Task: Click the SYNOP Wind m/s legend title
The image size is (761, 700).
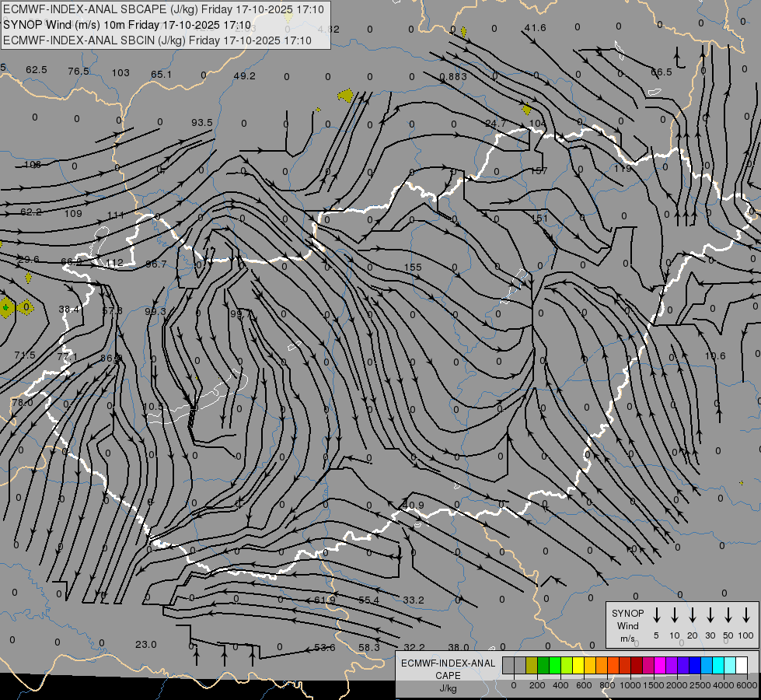Action: (x=627, y=625)
